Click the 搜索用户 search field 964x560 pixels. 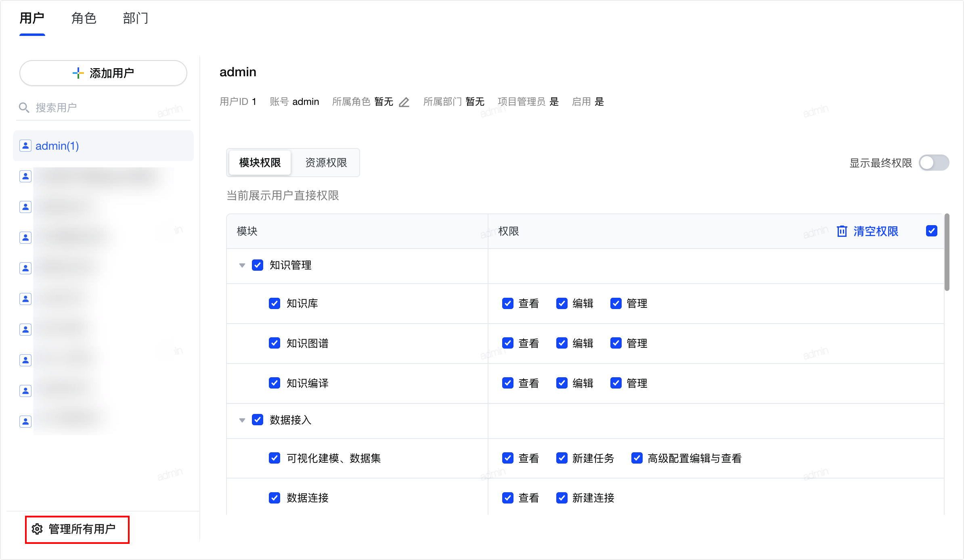coord(103,108)
